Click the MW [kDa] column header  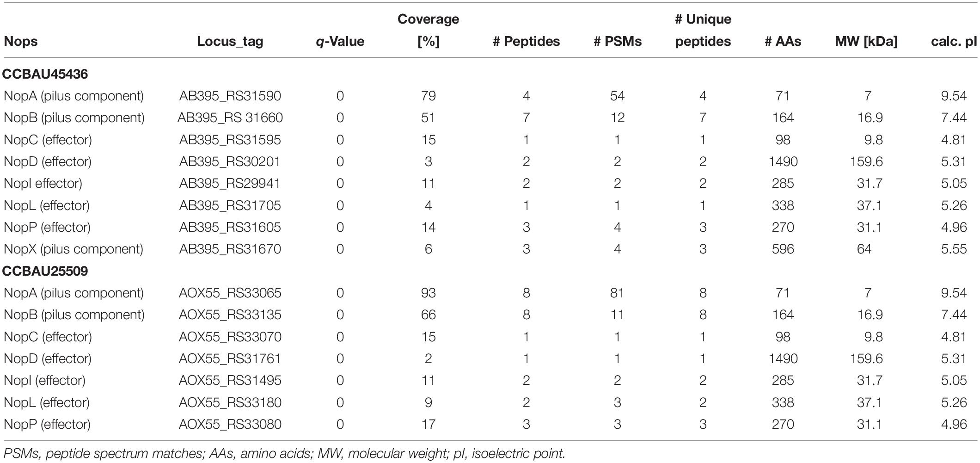pyautogui.click(x=866, y=42)
